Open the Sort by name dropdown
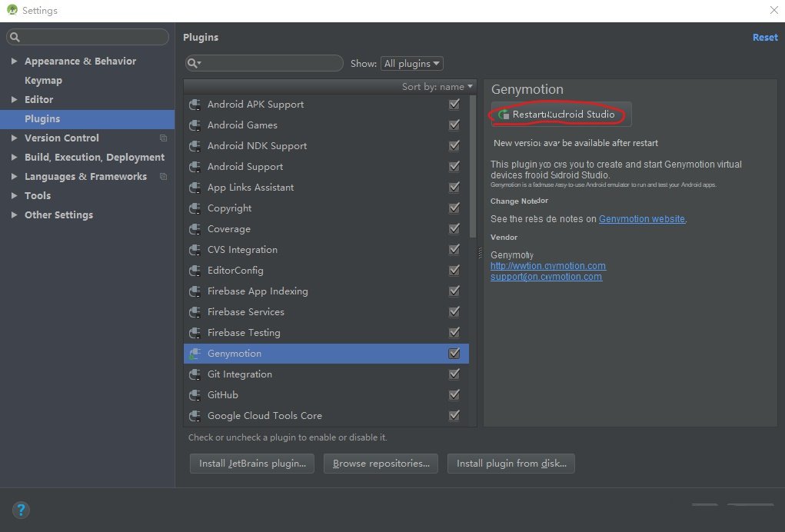Image resolution: width=785 pixels, height=532 pixels. point(437,87)
